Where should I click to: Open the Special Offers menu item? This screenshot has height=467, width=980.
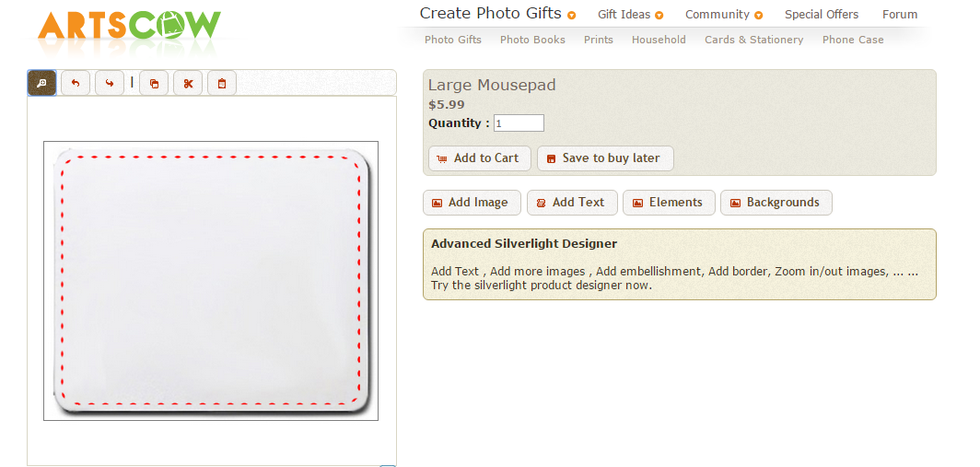822,15
